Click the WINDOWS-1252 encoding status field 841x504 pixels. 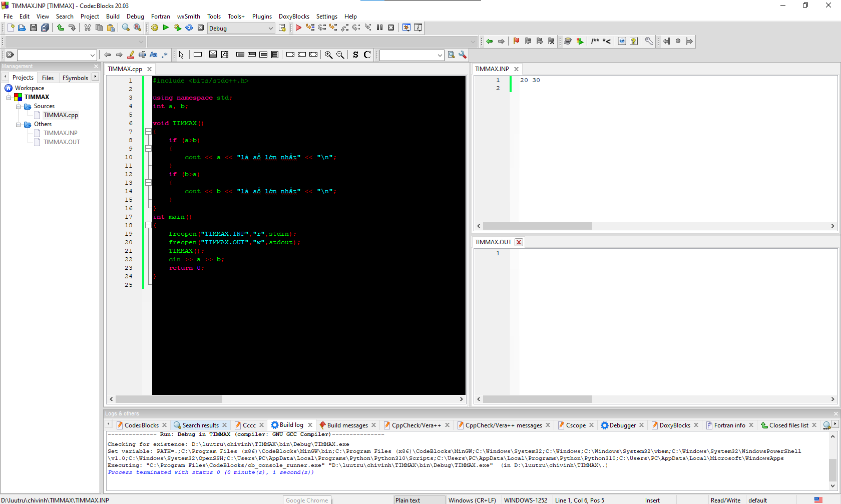526,500
